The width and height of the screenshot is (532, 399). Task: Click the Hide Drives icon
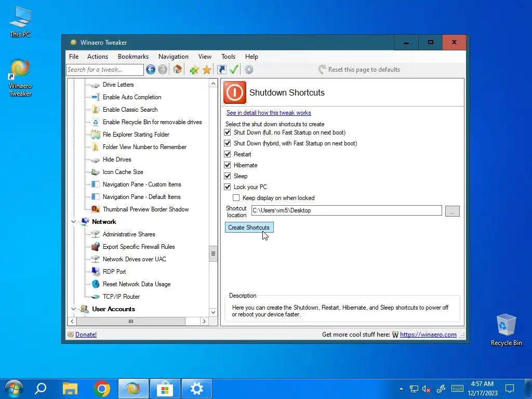96,159
